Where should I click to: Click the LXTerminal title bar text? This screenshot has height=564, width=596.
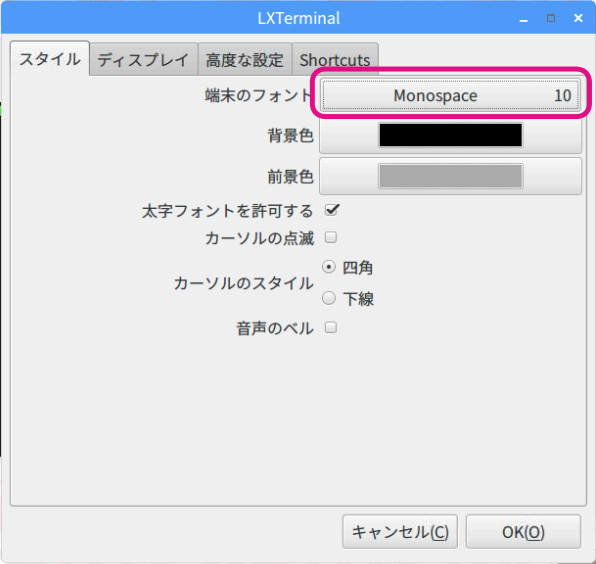299,18
